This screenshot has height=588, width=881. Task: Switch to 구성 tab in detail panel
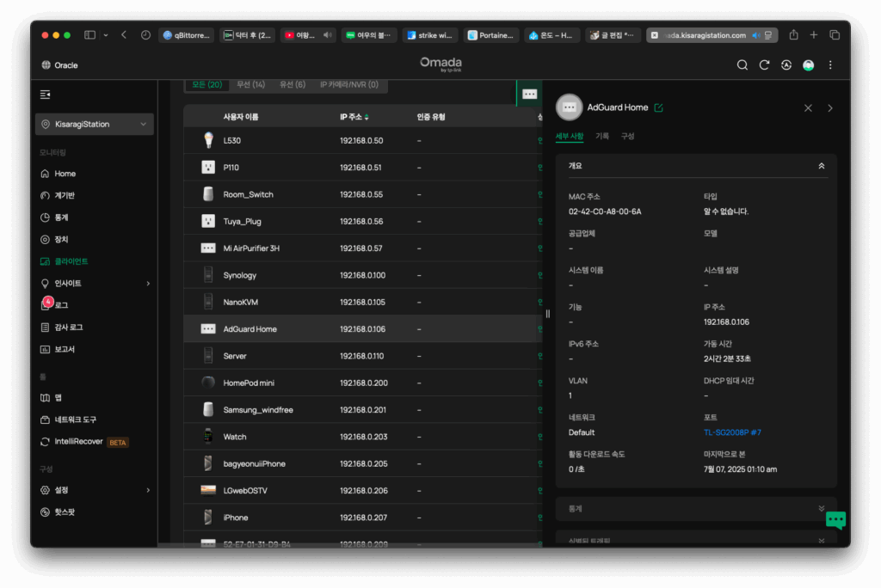click(x=627, y=137)
